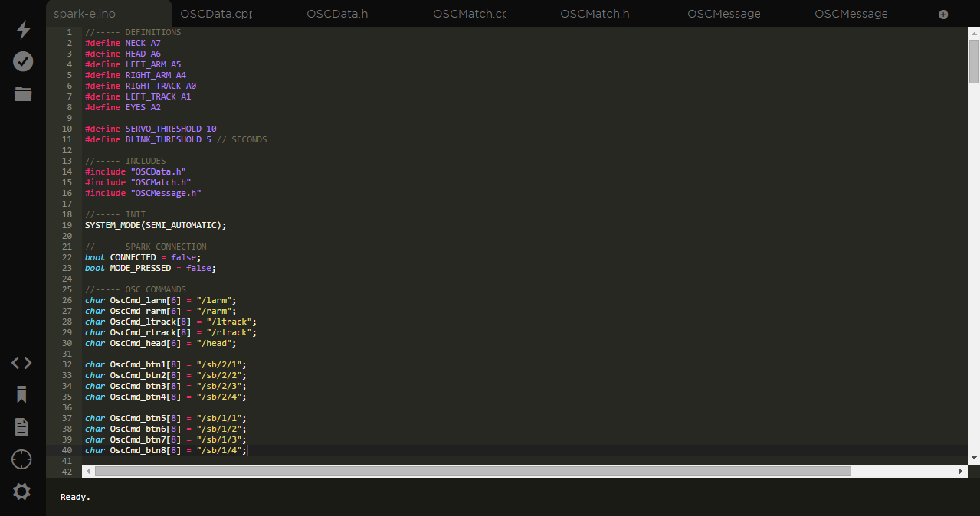Click the OscCmd_btn8 "/sb/1/4" line
The image size is (980, 516).
(166, 450)
